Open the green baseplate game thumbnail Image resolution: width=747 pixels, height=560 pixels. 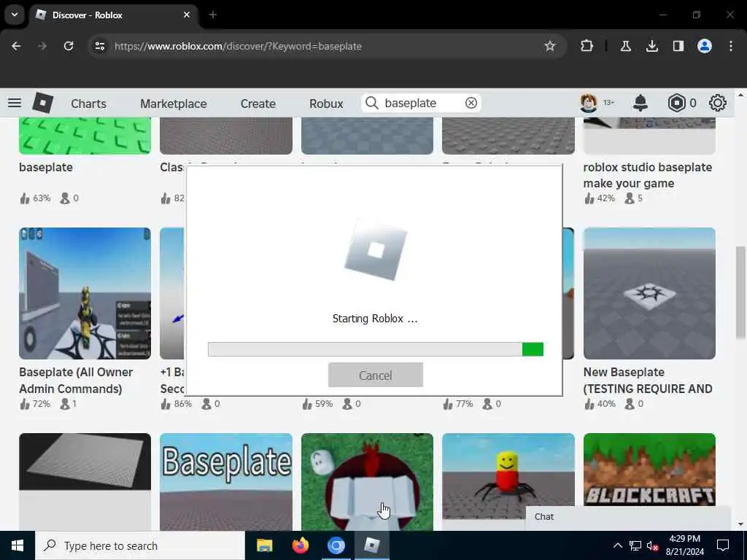[x=85, y=136]
